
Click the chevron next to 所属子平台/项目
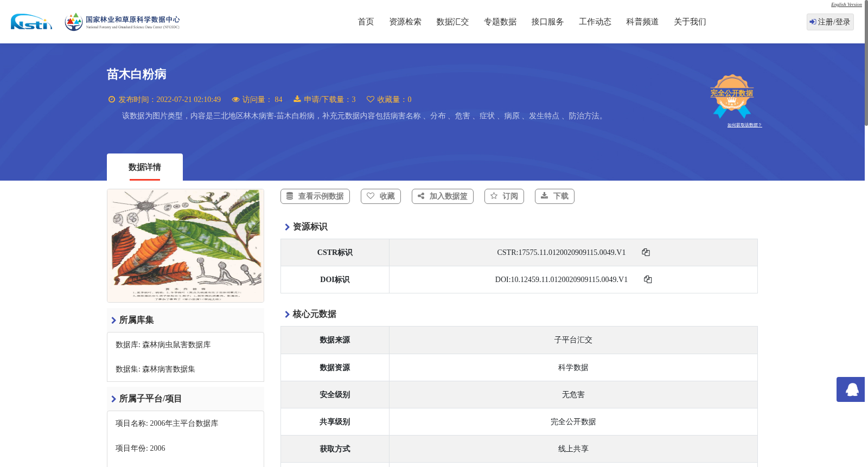(113, 399)
